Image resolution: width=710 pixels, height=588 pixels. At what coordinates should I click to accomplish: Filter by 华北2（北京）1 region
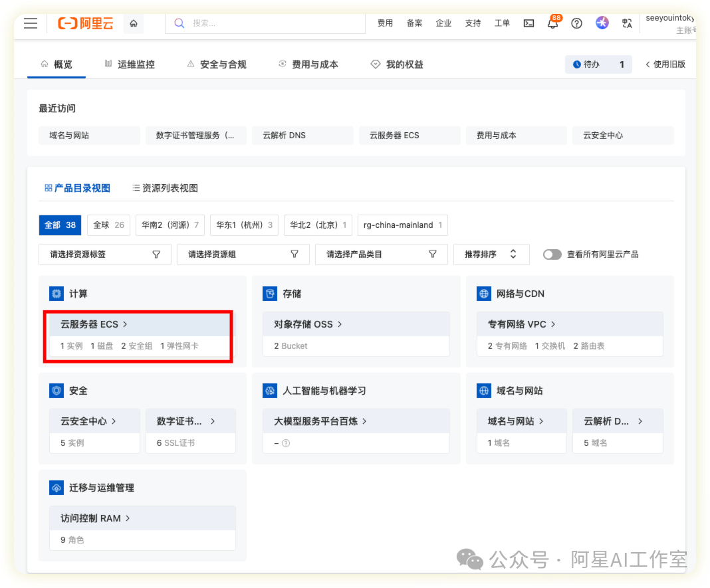tap(318, 225)
